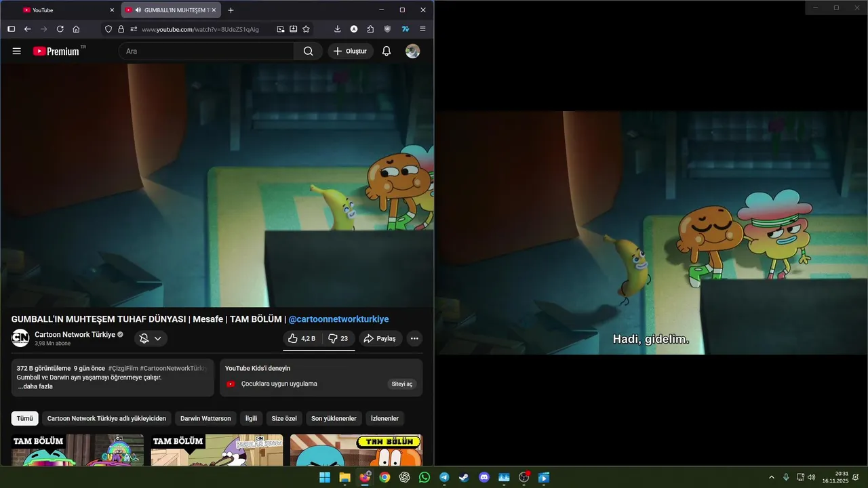
Task: Open a new Firefox tab
Action: (231, 10)
